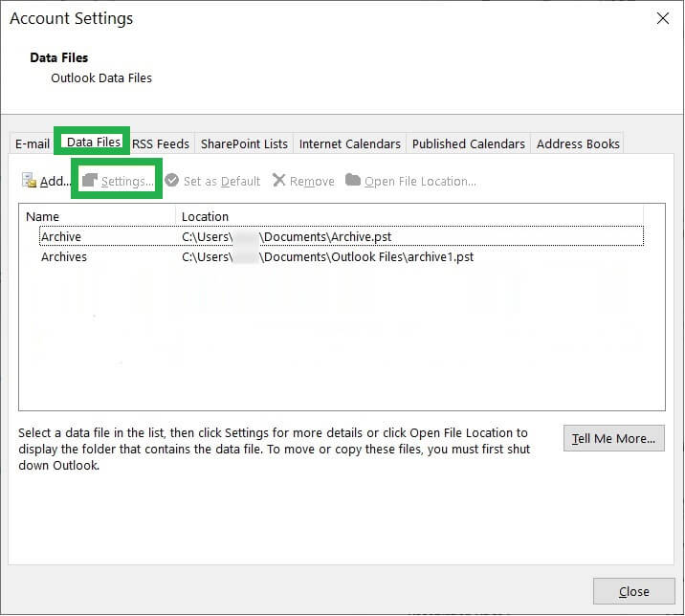Click the Settings folder icon
Viewport: 685px width, 616px height.
point(90,181)
